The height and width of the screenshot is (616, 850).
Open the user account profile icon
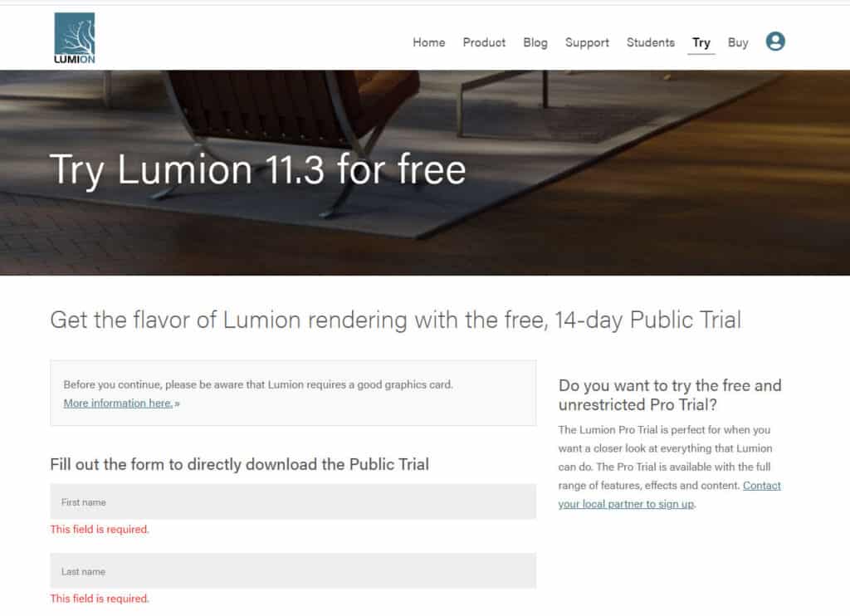click(775, 42)
